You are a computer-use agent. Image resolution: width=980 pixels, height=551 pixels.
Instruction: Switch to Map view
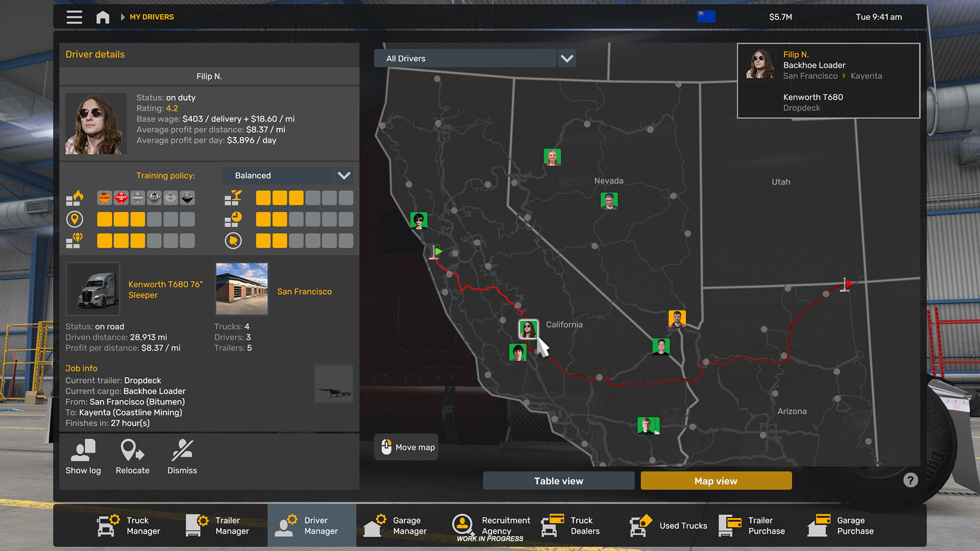pyautogui.click(x=716, y=481)
